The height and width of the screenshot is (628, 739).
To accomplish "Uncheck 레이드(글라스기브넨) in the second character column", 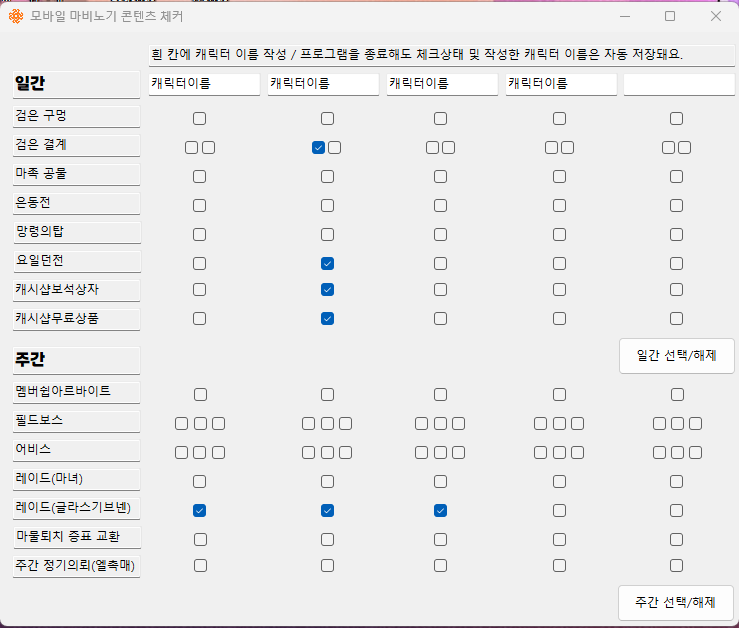I will [x=328, y=511].
